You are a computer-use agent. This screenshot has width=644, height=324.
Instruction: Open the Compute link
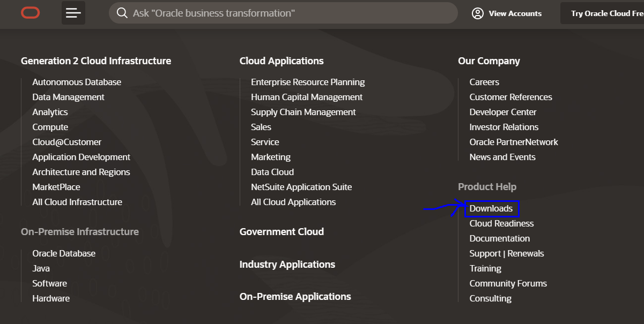(x=50, y=127)
